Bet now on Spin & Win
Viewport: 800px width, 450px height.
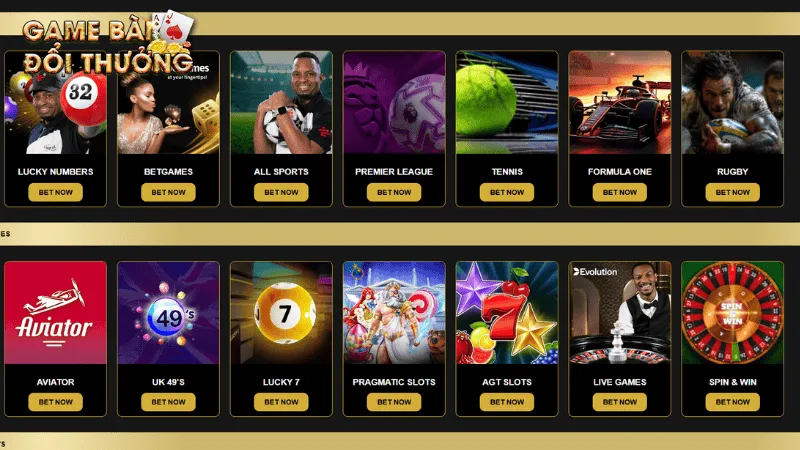tap(733, 402)
